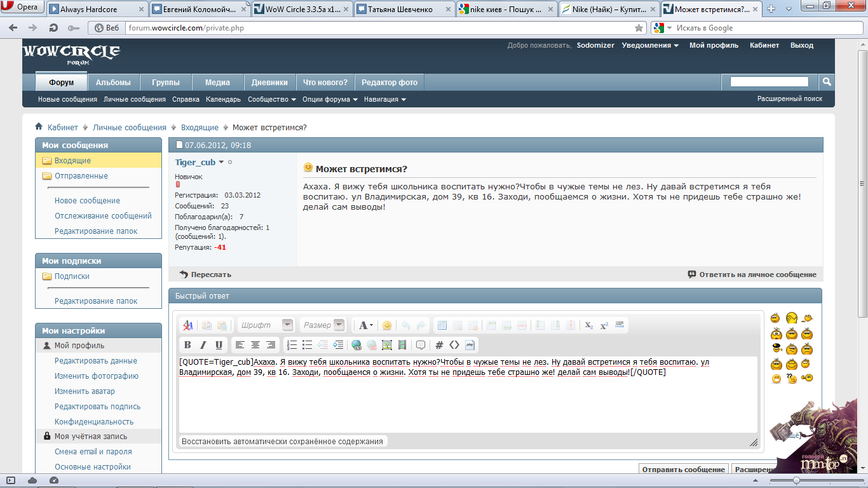This screenshot has height=488, width=868.
Task: Click the Переслать link
Action: pos(205,274)
